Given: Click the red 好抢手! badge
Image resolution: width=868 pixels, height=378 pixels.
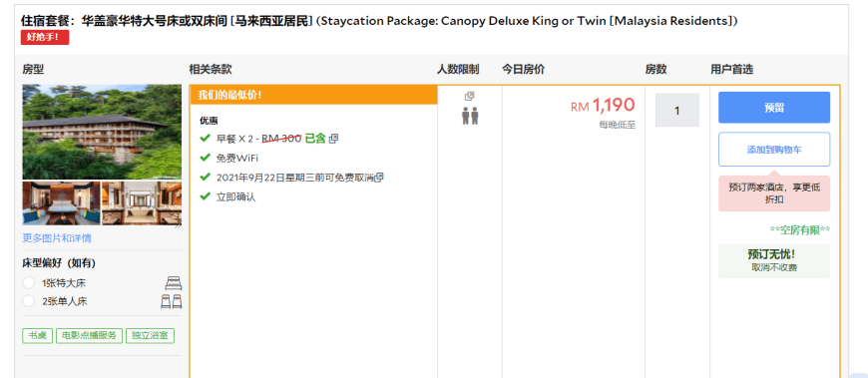Looking at the screenshot, I should pos(45,38).
